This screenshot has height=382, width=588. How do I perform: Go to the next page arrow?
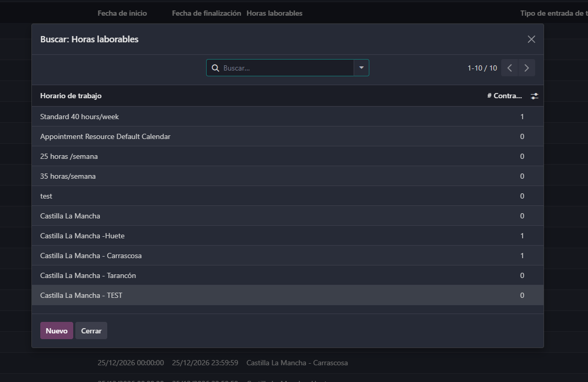[526, 68]
